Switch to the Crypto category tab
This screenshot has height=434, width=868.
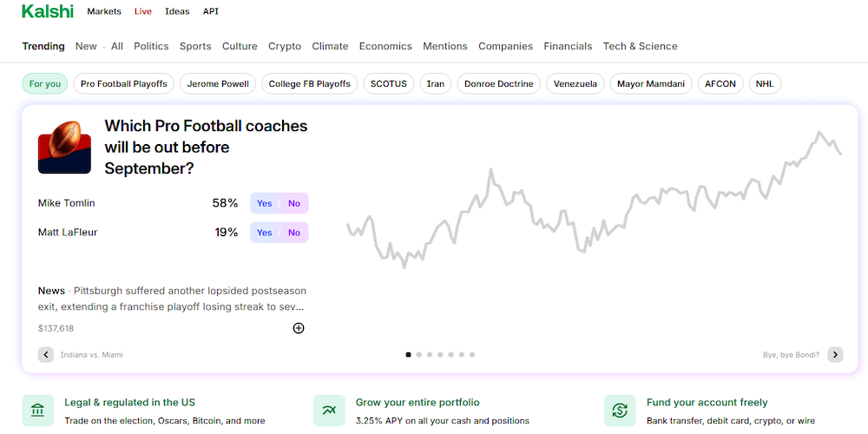(x=285, y=46)
